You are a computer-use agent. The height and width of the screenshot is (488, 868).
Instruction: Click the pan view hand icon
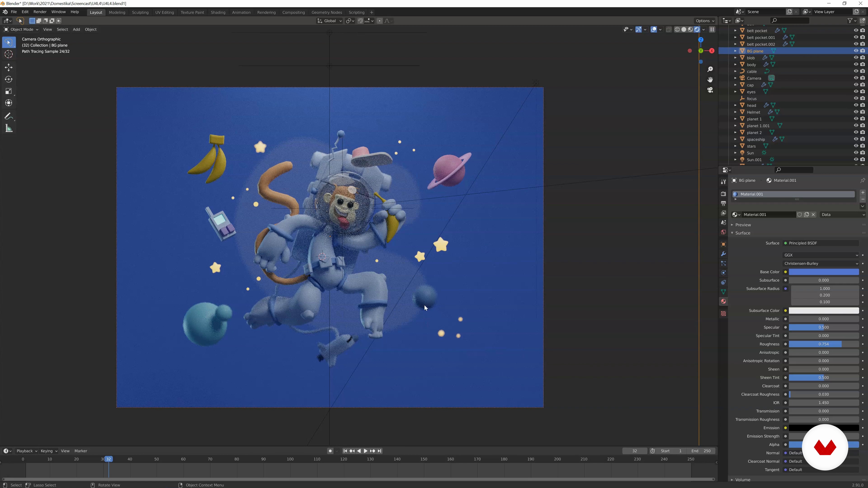[710, 80]
